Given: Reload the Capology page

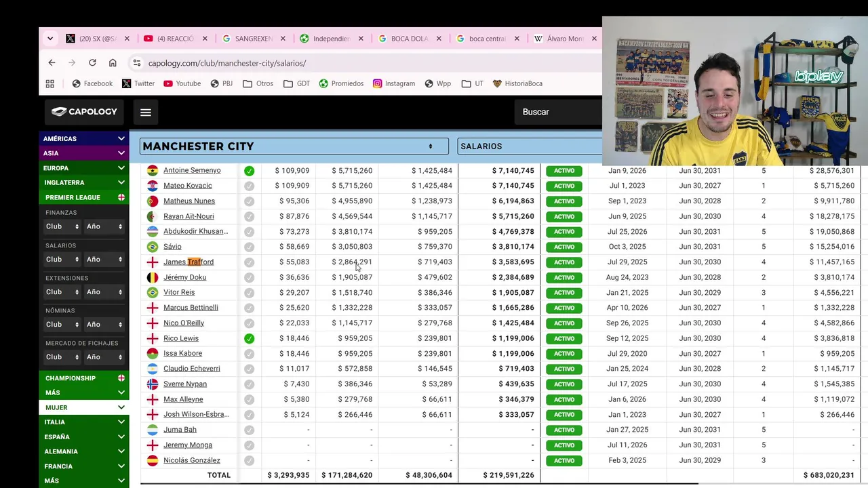Looking at the screenshot, I should (92, 63).
